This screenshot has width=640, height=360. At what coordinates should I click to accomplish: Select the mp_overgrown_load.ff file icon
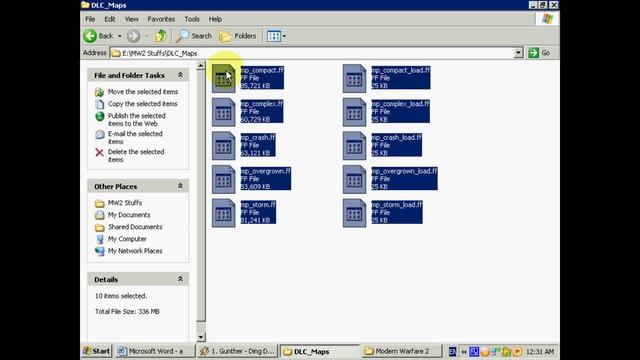[354, 179]
